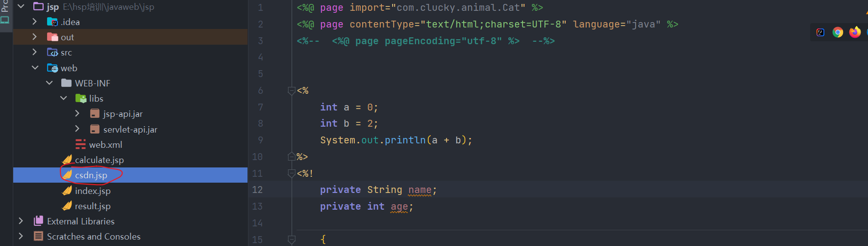Open calculate.jsp from project tree
868x246 pixels.
[x=99, y=160]
